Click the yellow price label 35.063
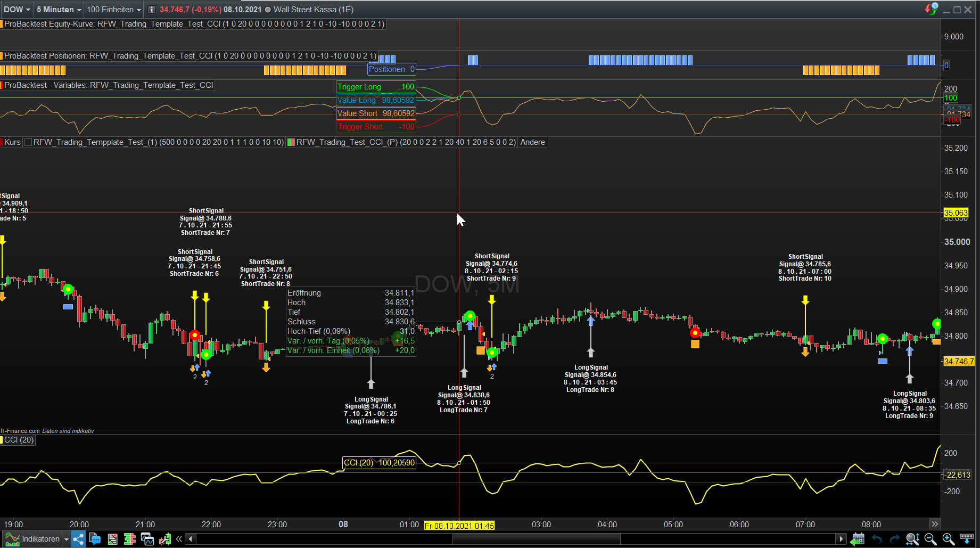Viewport: 980px width, 548px height. 956,213
